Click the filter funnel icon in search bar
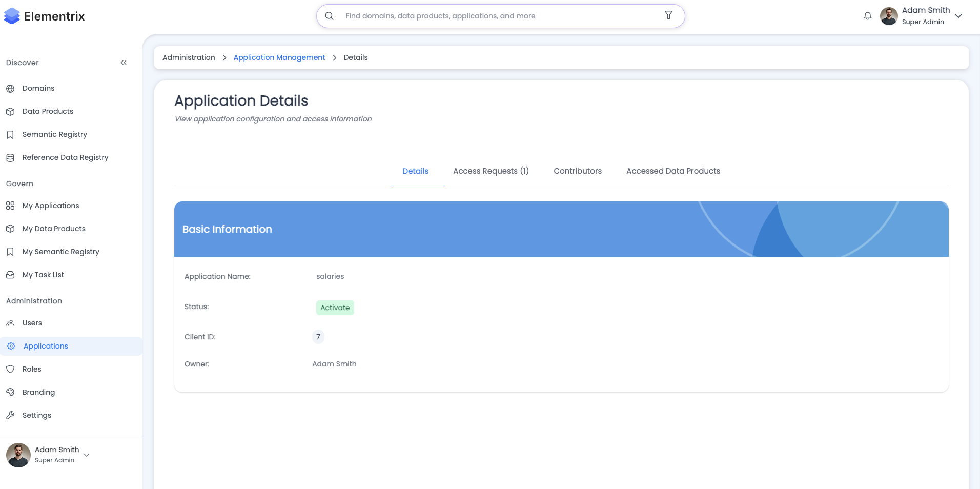Screen dimensions: 980x489 point(668,15)
